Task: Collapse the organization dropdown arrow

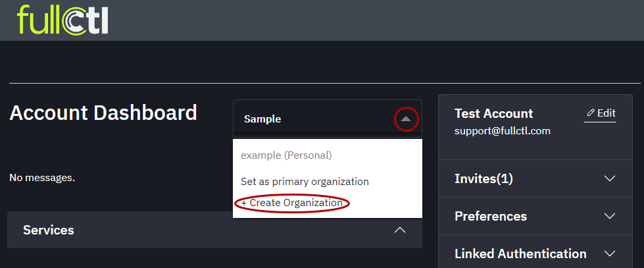Action: 406,119
